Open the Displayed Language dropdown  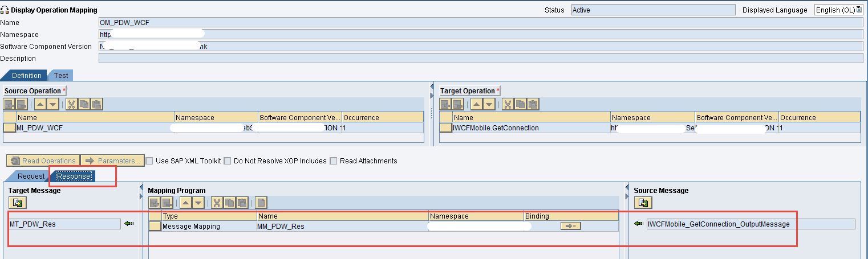pos(839,10)
